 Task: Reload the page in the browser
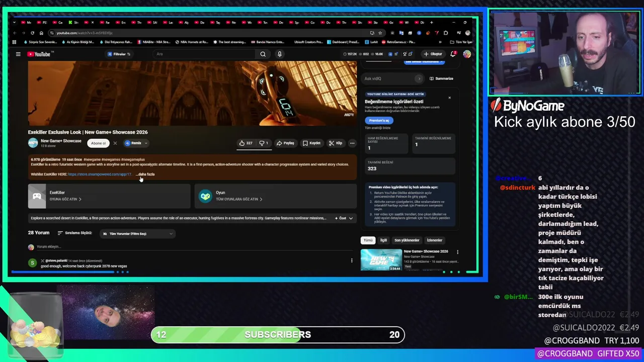point(32,33)
